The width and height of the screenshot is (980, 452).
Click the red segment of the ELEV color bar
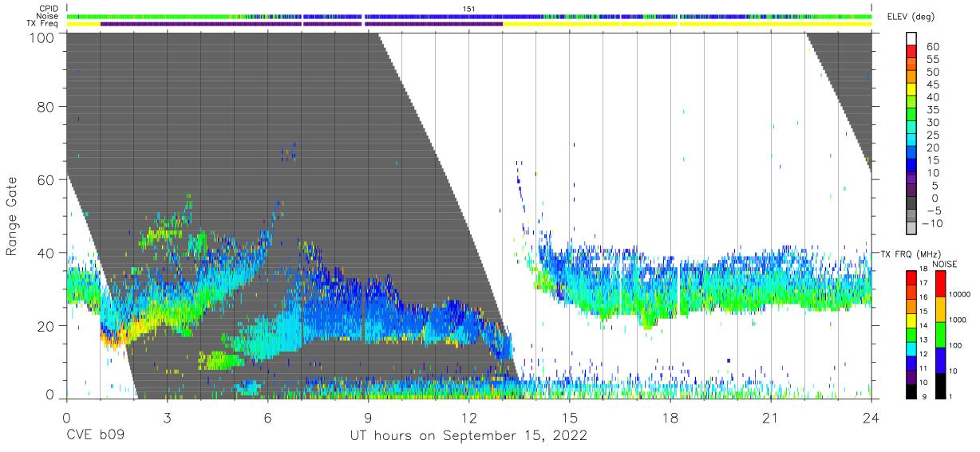pos(913,50)
